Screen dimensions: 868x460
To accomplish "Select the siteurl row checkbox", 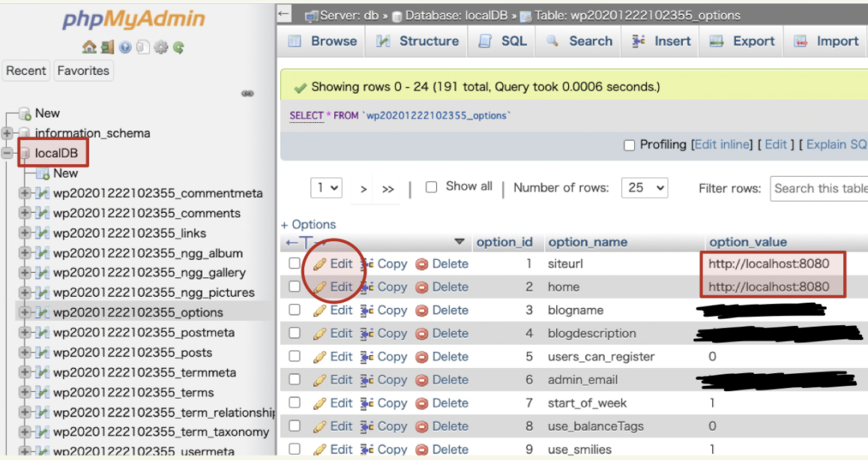I will point(295,264).
